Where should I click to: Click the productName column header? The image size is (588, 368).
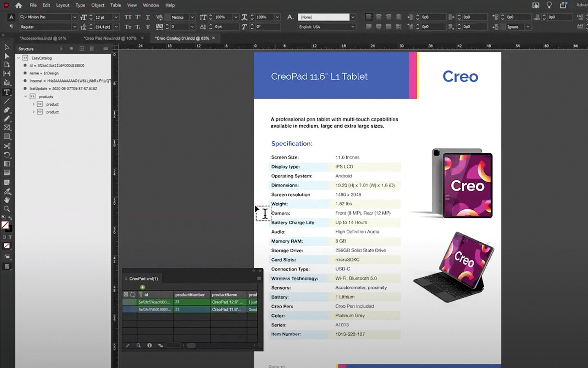pos(228,294)
